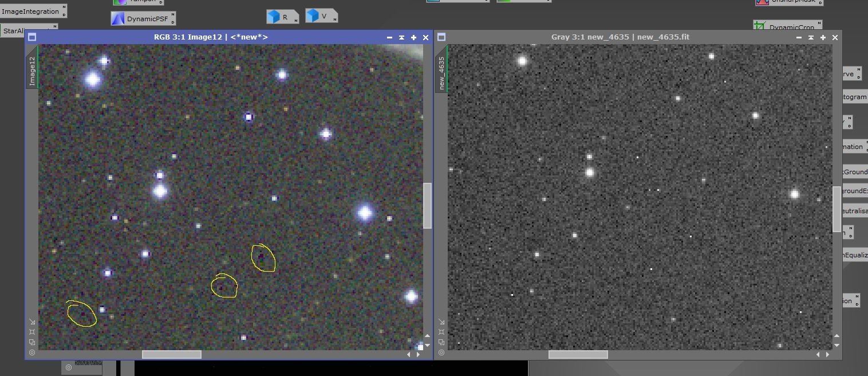868x376 pixels.
Task: Minimize the new_4635 window
Action: 800,37
